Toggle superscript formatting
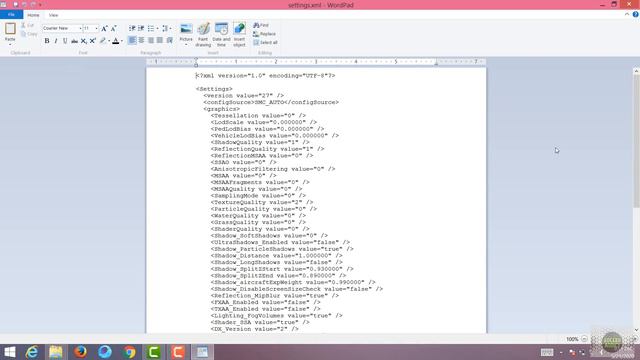640x360 pixels. [93, 41]
